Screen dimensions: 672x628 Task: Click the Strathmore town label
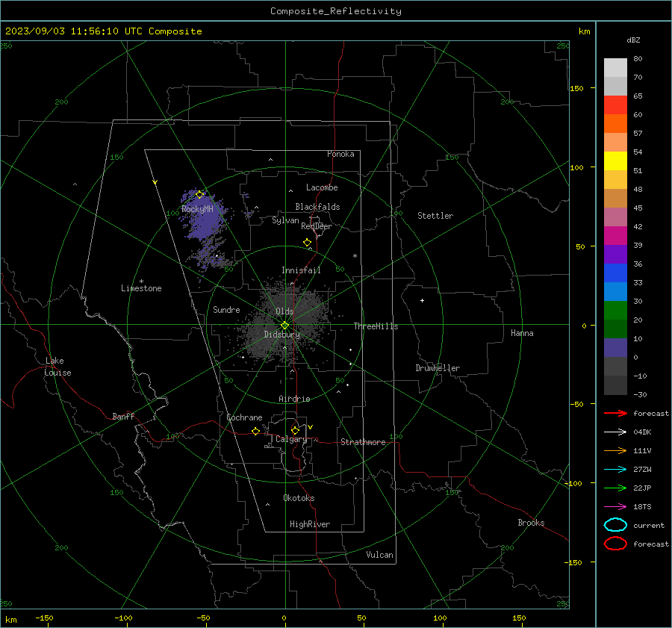point(363,442)
